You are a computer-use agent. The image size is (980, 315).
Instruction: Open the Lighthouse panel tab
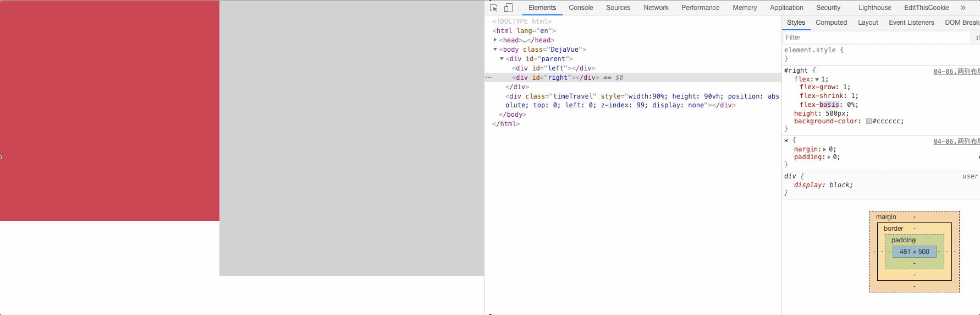(x=874, y=8)
